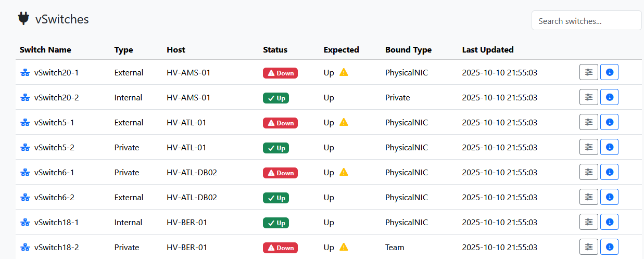The image size is (644, 259).
Task: Click the Up status badge for vSwitch5-2
Action: tap(276, 148)
